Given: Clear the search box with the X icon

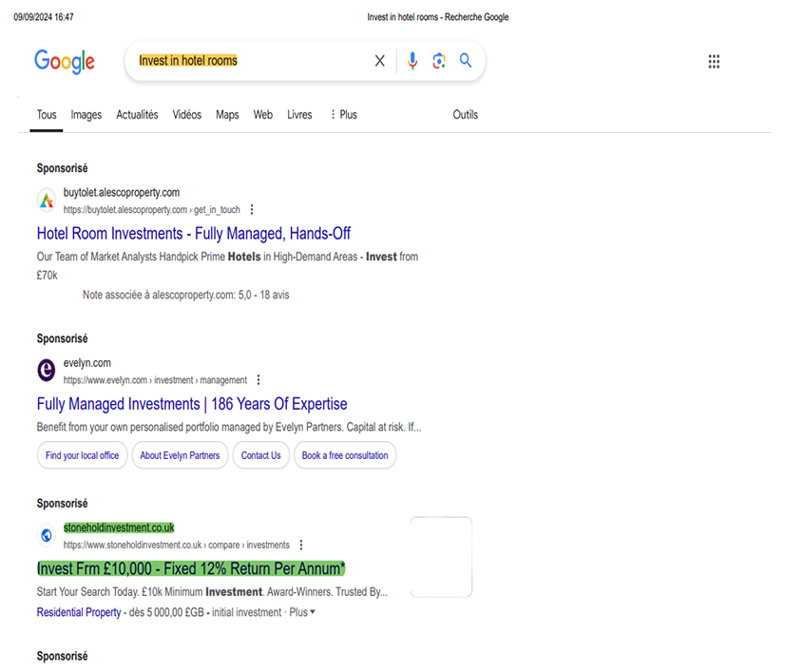Looking at the screenshot, I should [x=380, y=61].
